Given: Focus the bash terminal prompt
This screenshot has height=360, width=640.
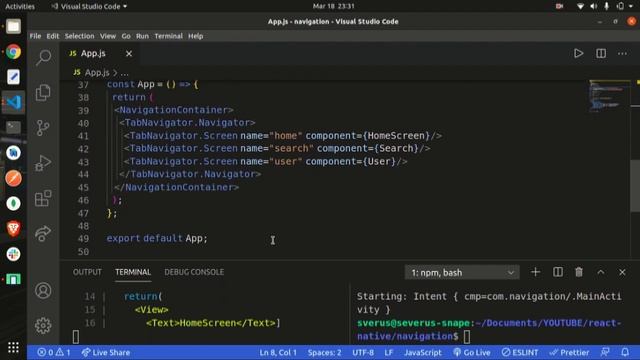Looking at the screenshot, I should pyautogui.click(x=467, y=337).
